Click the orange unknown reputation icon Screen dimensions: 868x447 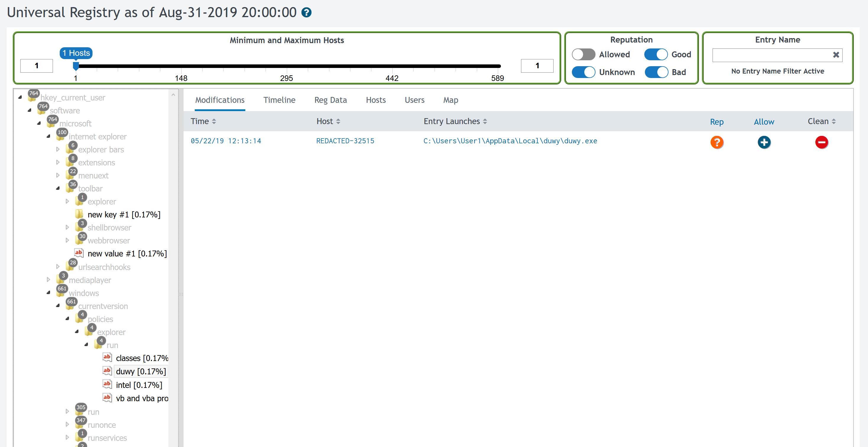tap(717, 142)
